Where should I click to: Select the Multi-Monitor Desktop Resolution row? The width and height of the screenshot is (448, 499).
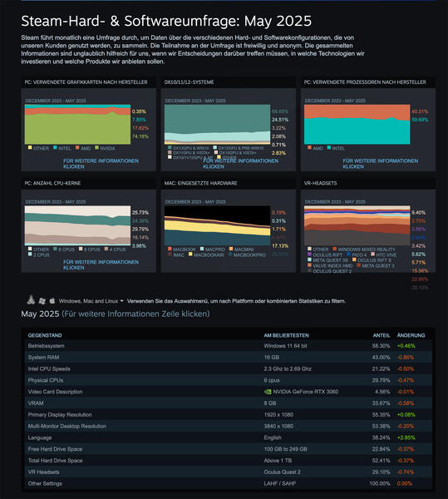pos(229,426)
